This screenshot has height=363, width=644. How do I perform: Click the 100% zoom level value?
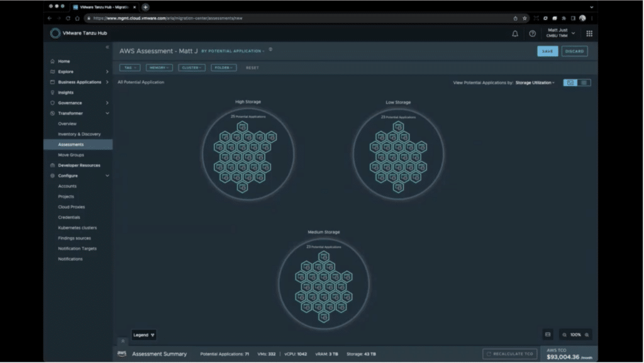pos(575,335)
